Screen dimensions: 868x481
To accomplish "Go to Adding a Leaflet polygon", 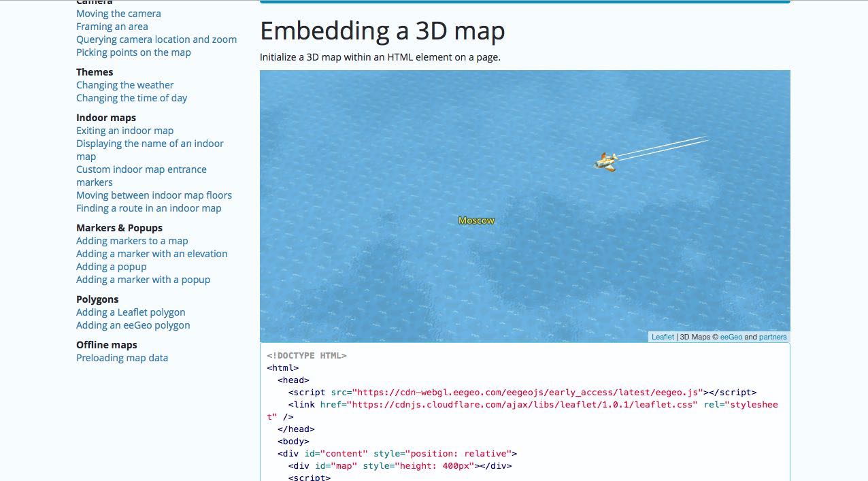I will 131,312.
